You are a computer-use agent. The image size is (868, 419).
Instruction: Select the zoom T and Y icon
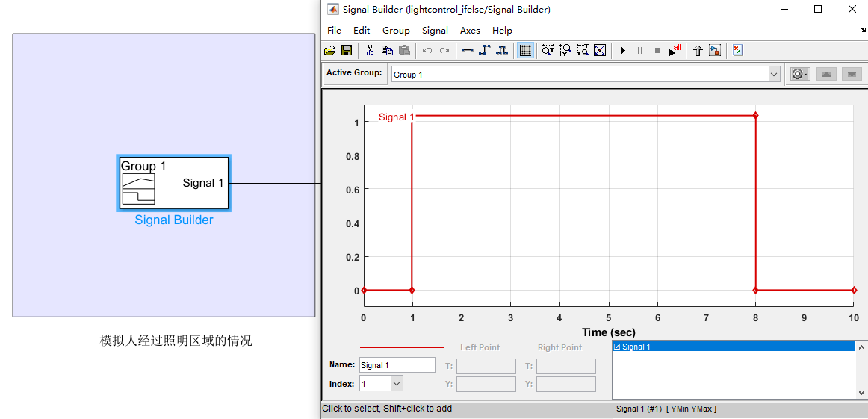(x=582, y=50)
